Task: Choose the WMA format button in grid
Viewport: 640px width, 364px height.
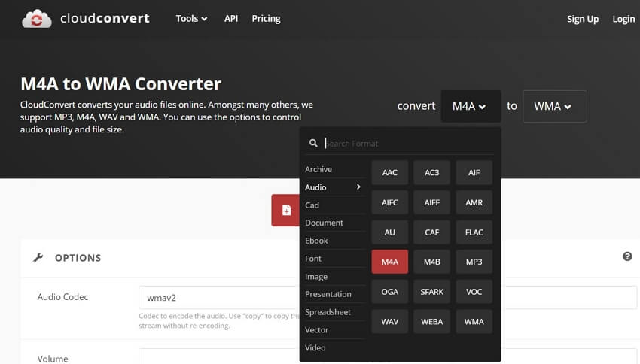Action: click(x=474, y=321)
